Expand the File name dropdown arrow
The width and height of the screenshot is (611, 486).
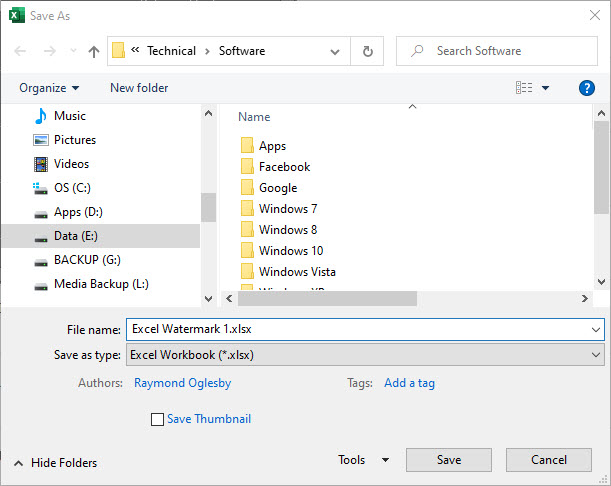(x=596, y=330)
